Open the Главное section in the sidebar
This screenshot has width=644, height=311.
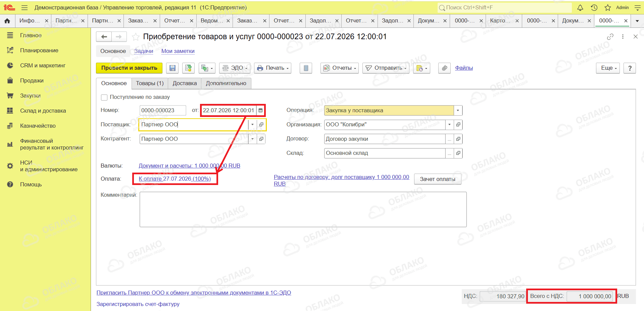tap(31, 35)
